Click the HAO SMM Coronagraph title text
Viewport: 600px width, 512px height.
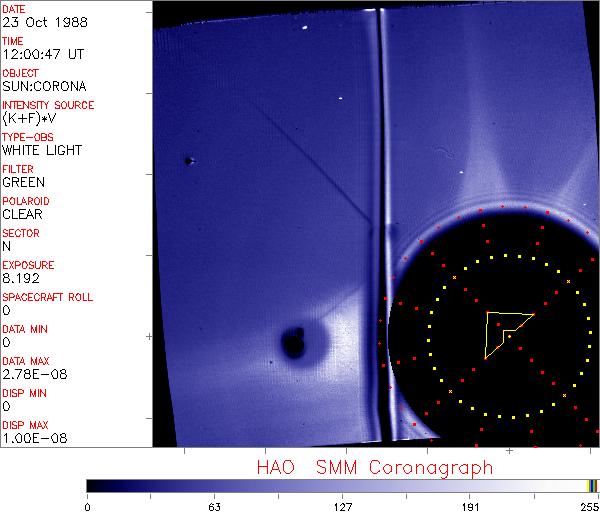374,467
